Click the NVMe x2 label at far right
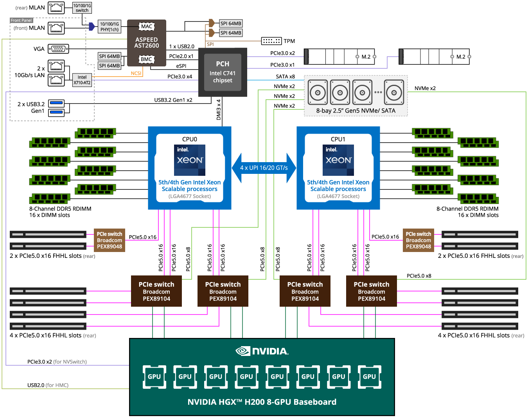Image resolution: width=528 pixels, height=420 pixels. click(425, 88)
